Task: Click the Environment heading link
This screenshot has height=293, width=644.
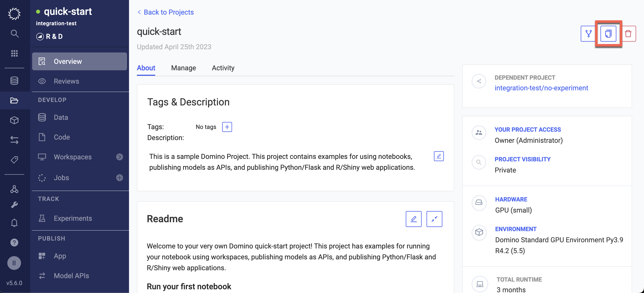Action: [x=516, y=229]
